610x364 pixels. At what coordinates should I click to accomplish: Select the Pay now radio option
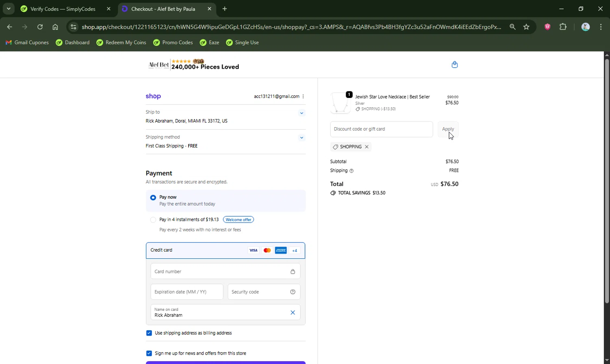click(x=153, y=197)
